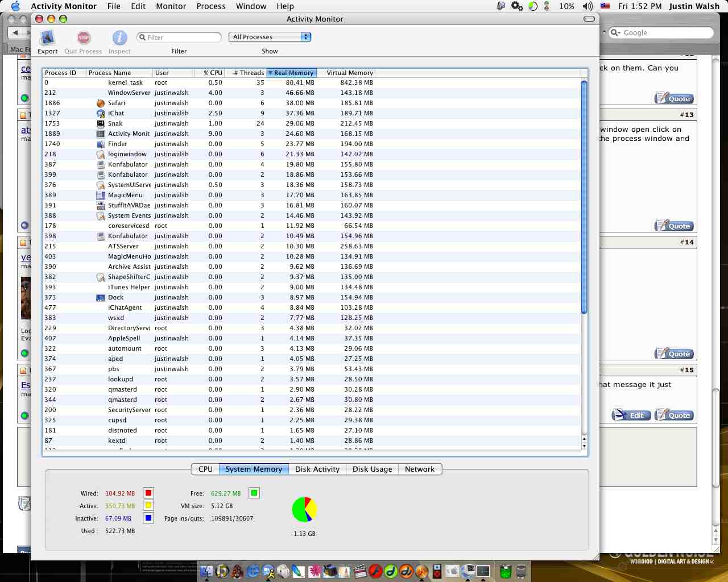Select the loginwindow process icon
The image size is (728, 582).
tap(101, 155)
